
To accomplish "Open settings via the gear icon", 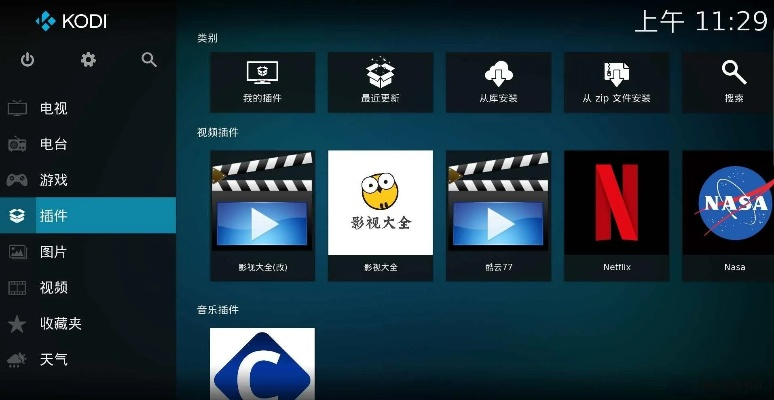I will [x=88, y=60].
